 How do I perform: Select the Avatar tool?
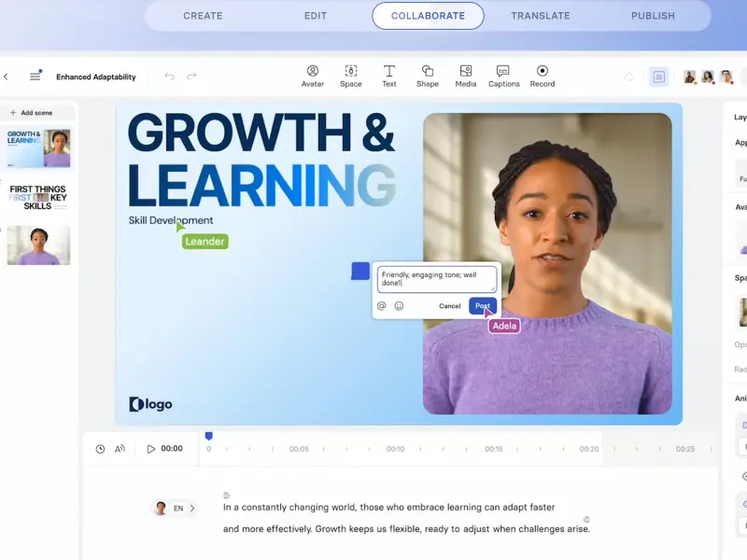point(313,77)
